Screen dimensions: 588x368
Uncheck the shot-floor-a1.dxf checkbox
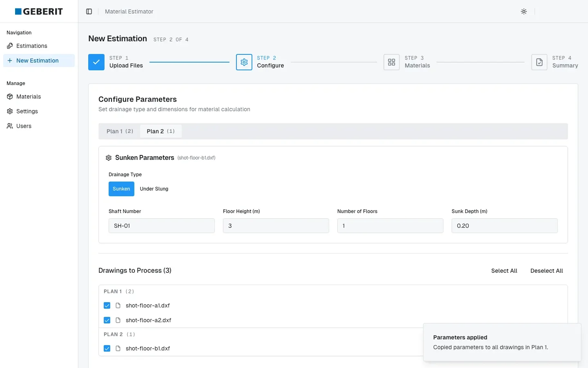tap(107, 305)
